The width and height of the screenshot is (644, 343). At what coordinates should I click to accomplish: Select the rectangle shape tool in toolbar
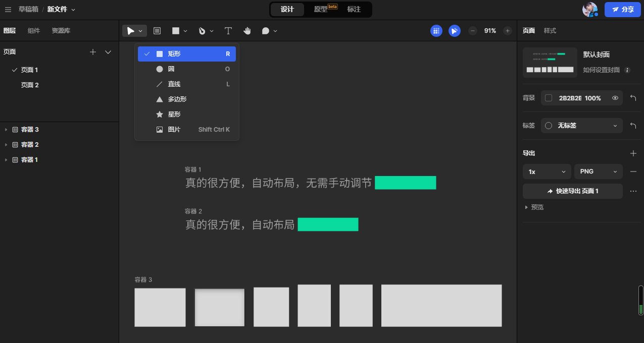coord(176,31)
